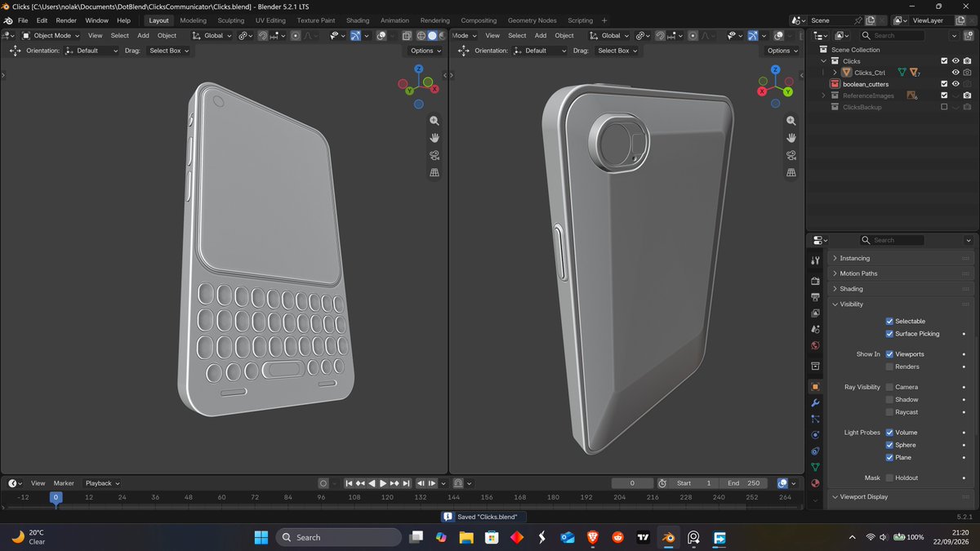Open Object Mode dropdown in left viewport

(51, 36)
